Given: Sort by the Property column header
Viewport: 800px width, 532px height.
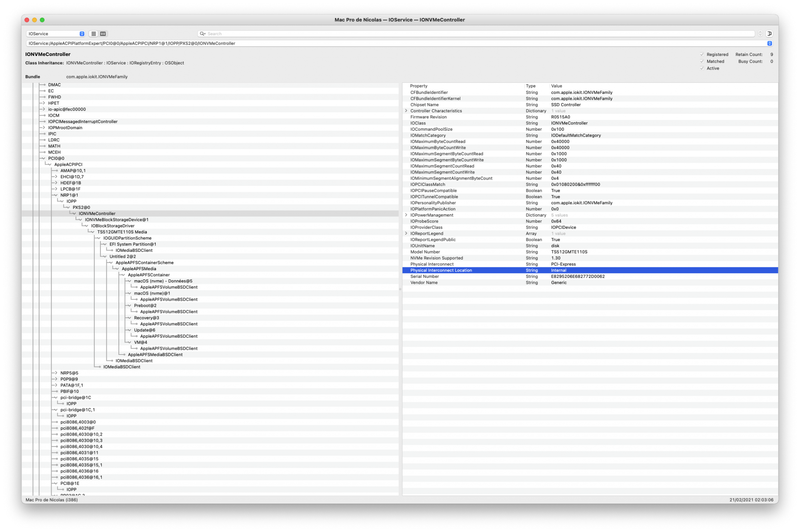Looking at the screenshot, I should point(418,86).
